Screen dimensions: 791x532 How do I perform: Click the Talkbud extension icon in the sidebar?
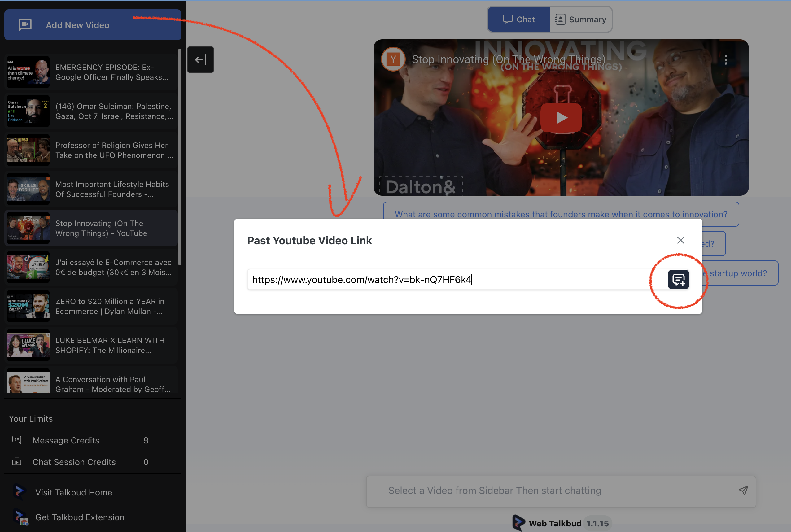click(21, 517)
